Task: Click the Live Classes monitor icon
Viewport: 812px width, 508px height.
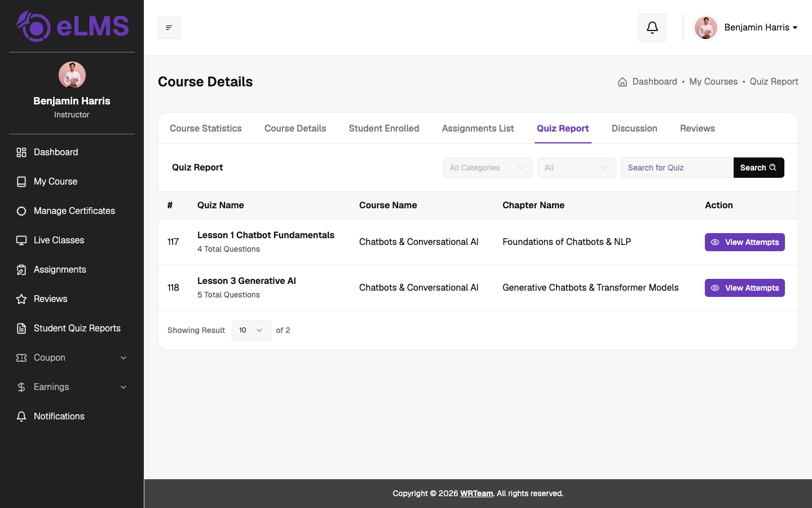Action: tap(21, 240)
